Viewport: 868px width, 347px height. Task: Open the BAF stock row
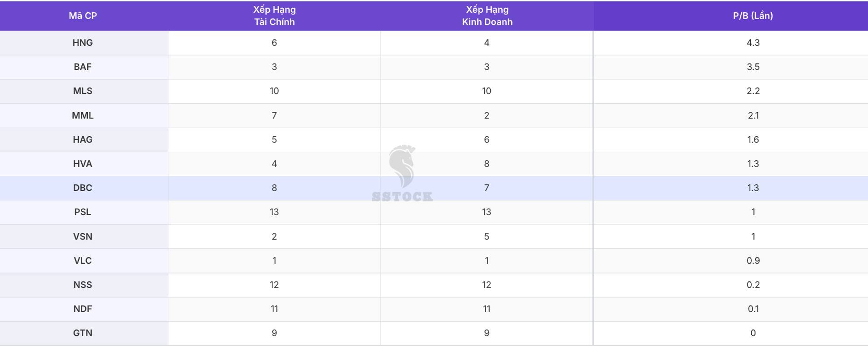83,67
